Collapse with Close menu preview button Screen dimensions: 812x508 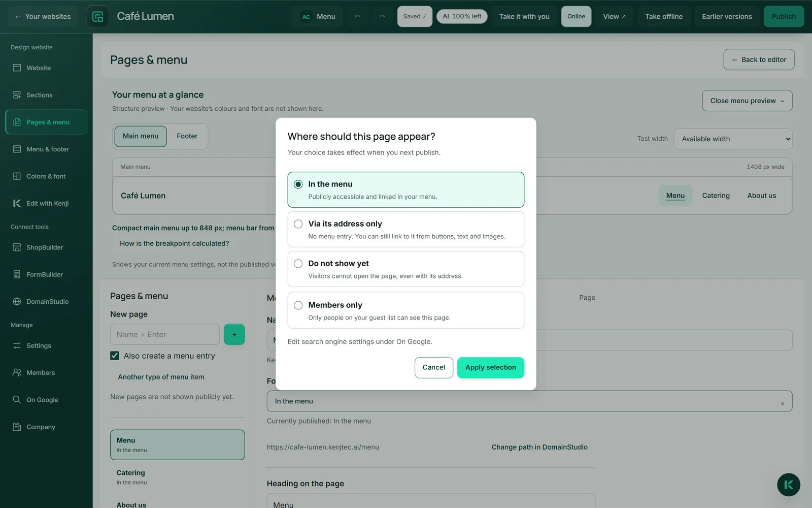click(747, 101)
